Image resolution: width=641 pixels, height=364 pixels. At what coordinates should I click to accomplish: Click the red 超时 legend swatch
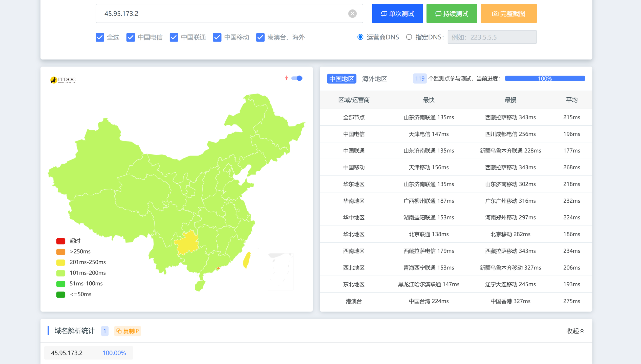tap(61, 241)
